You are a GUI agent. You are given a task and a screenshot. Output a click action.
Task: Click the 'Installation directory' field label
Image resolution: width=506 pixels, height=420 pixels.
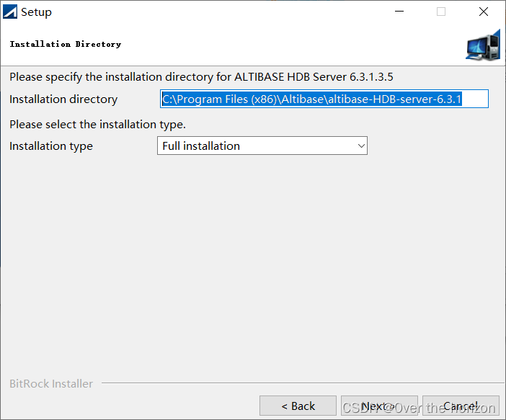(63, 99)
